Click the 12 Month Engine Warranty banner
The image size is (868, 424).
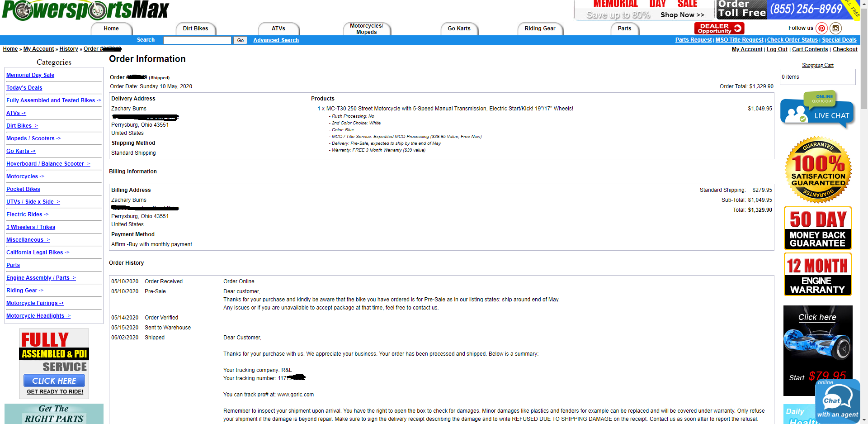tap(817, 274)
